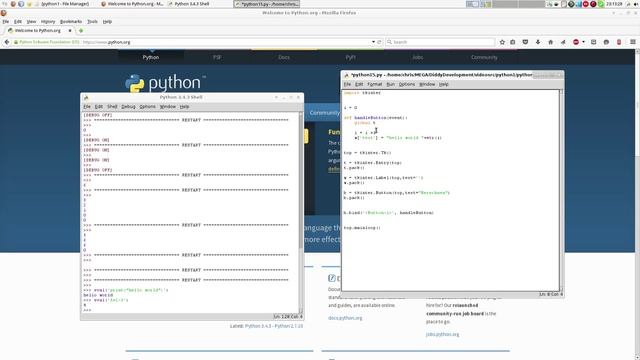Image resolution: width=640 pixels, height=360 pixels.
Task: Open a new tab with the plus icon
Action: click(81, 31)
